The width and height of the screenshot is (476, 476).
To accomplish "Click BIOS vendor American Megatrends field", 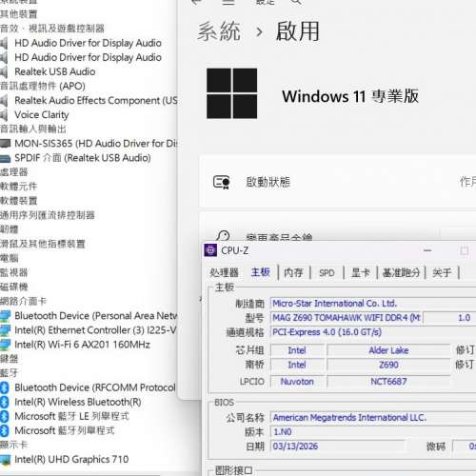I will (373, 417).
